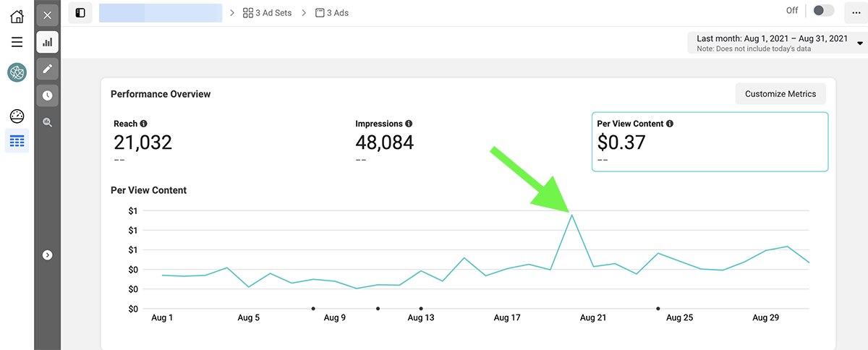Open Account Overview gauge icon
This screenshot has height=350, width=868.
coord(17,116)
